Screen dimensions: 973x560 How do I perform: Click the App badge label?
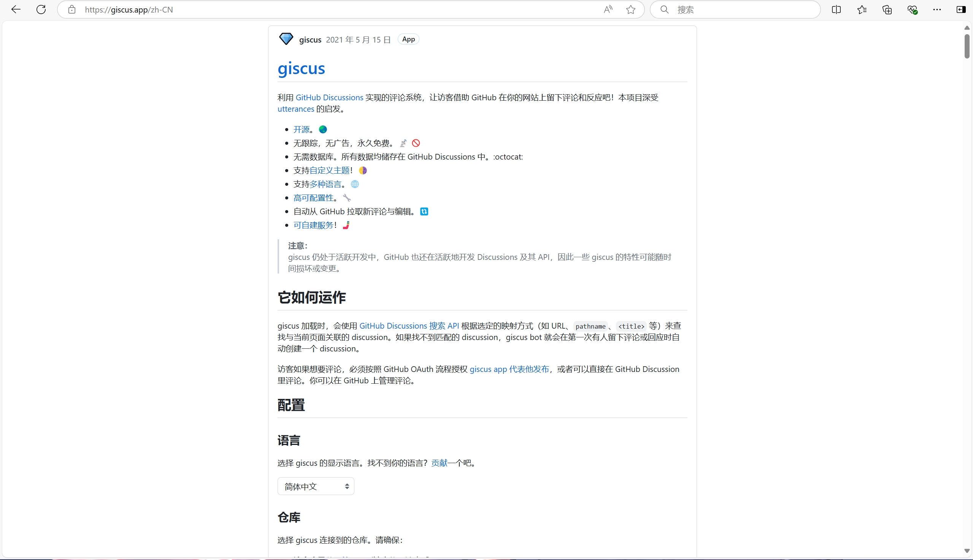click(x=408, y=39)
